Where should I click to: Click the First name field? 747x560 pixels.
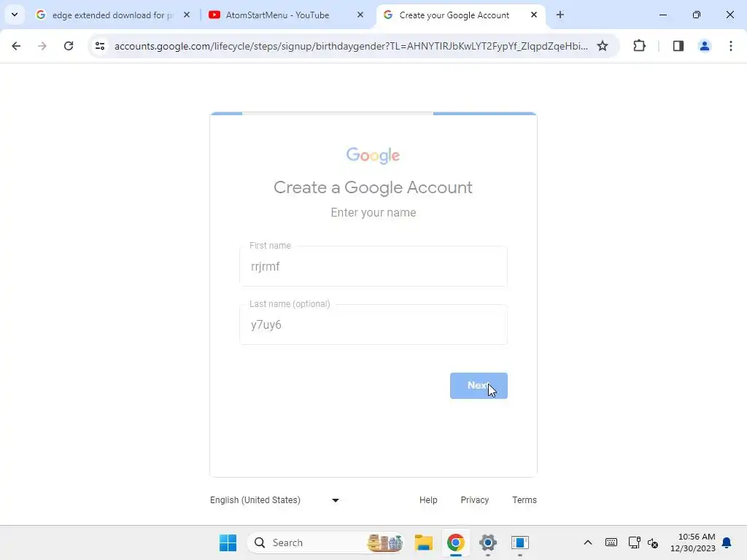tap(373, 266)
